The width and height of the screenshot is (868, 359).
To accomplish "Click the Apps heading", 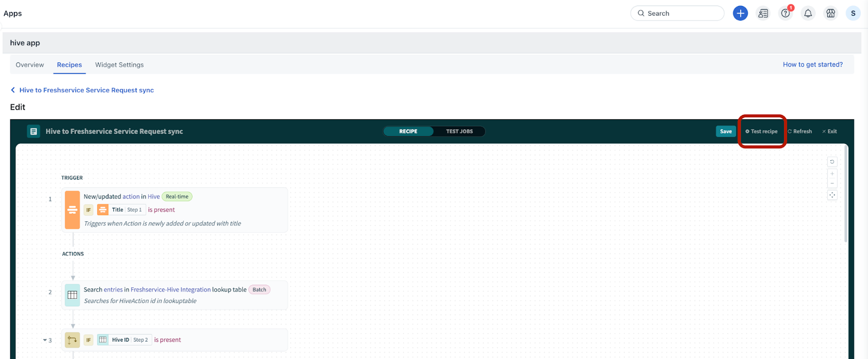I will [x=12, y=13].
